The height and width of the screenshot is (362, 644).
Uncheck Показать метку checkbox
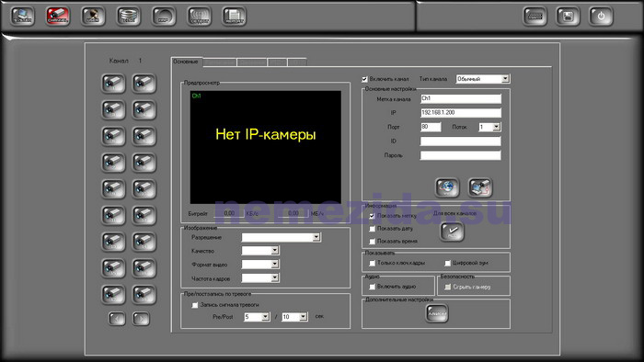point(372,216)
